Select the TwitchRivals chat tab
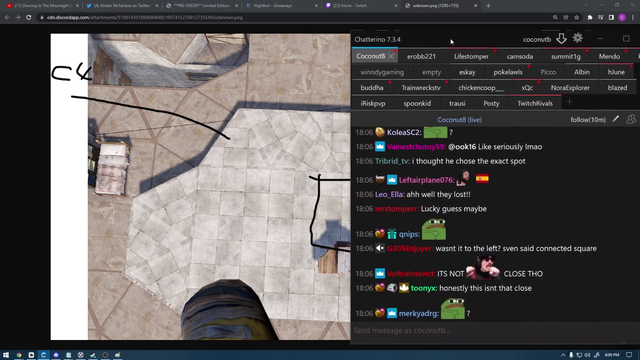Image resolution: width=640 pixels, height=360 pixels. 535,103
